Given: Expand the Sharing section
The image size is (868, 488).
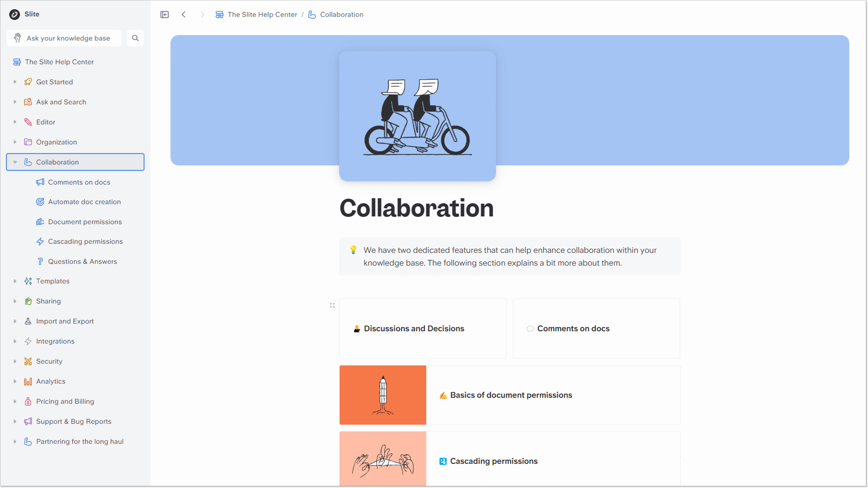Looking at the screenshot, I should click(x=14, y=301).
